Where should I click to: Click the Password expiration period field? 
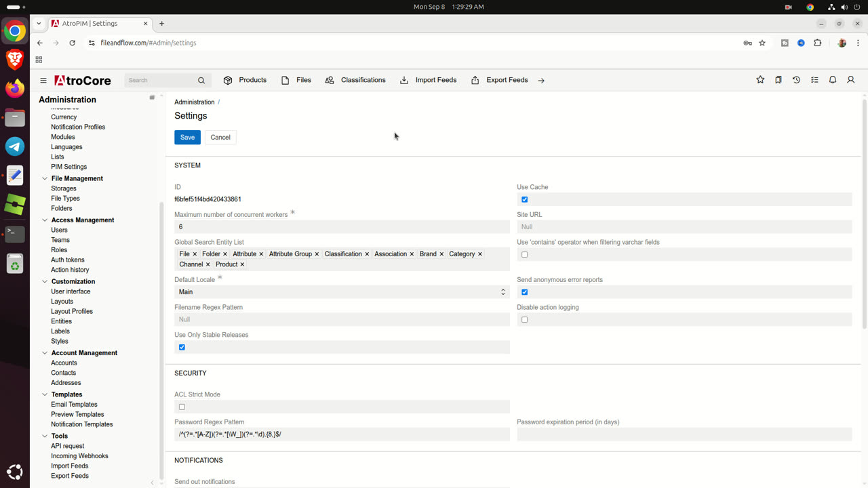(684, 434)
